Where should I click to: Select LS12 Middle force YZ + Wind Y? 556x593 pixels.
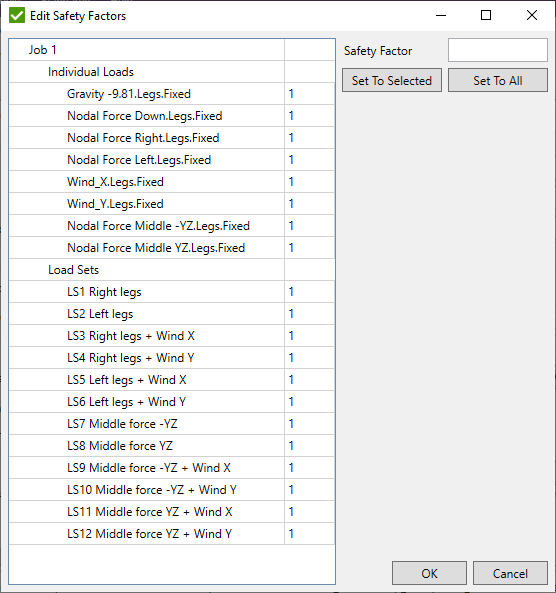click(172, 534)
